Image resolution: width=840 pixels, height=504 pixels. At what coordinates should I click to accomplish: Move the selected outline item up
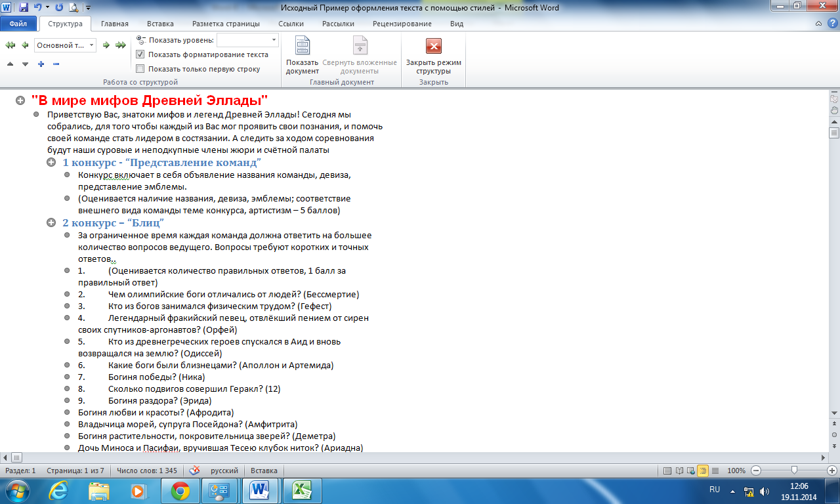point(10,64)
